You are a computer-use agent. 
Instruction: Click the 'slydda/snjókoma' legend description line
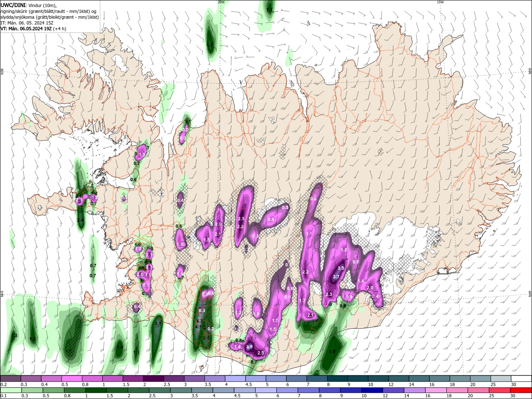click(49, 17)
